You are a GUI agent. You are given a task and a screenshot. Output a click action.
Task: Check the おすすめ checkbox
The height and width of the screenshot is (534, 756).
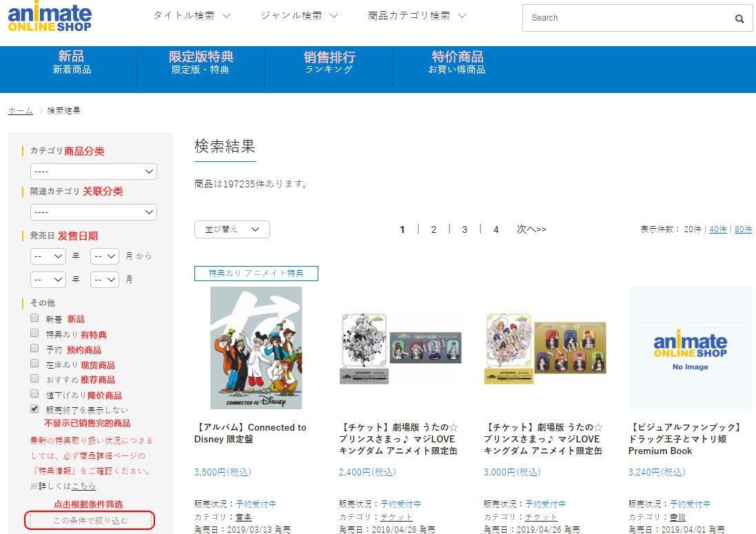coord(34,378)
